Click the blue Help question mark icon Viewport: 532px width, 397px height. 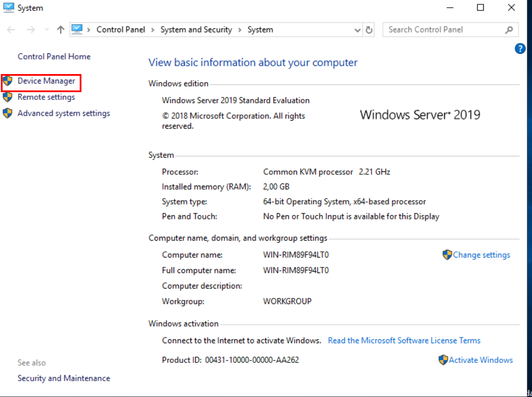point(520,49)
